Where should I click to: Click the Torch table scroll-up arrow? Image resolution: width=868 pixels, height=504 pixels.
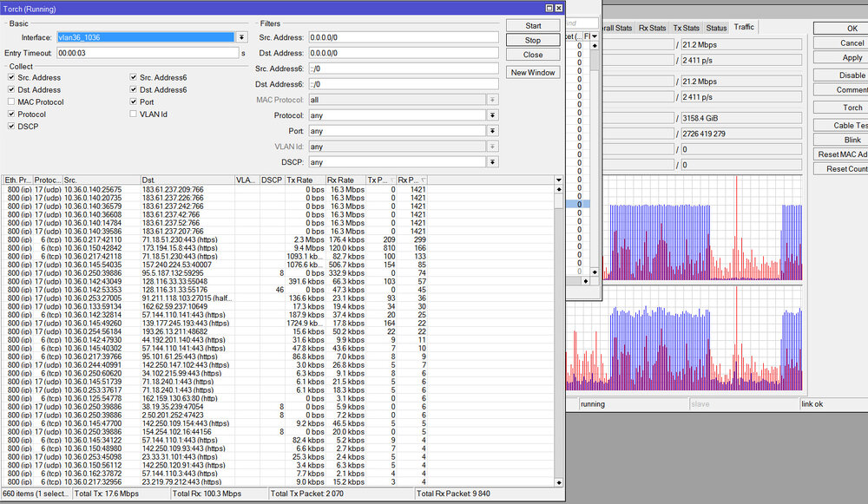pyautogui.click(x=559, y=189)
